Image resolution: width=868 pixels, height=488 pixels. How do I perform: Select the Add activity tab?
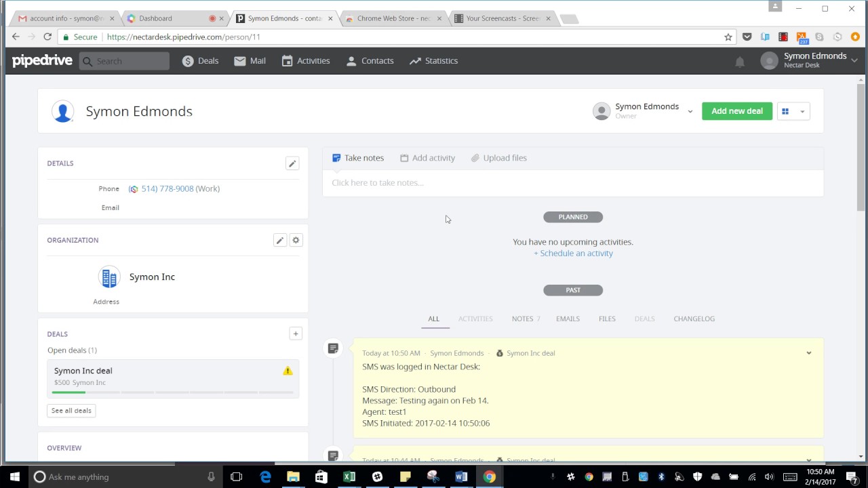point(427,158)
